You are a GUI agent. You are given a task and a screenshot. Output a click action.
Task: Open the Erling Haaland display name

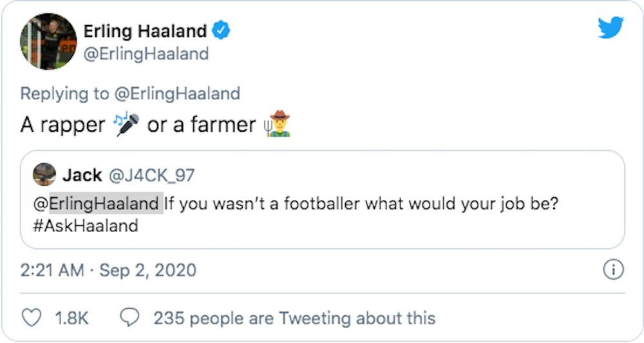145,31
